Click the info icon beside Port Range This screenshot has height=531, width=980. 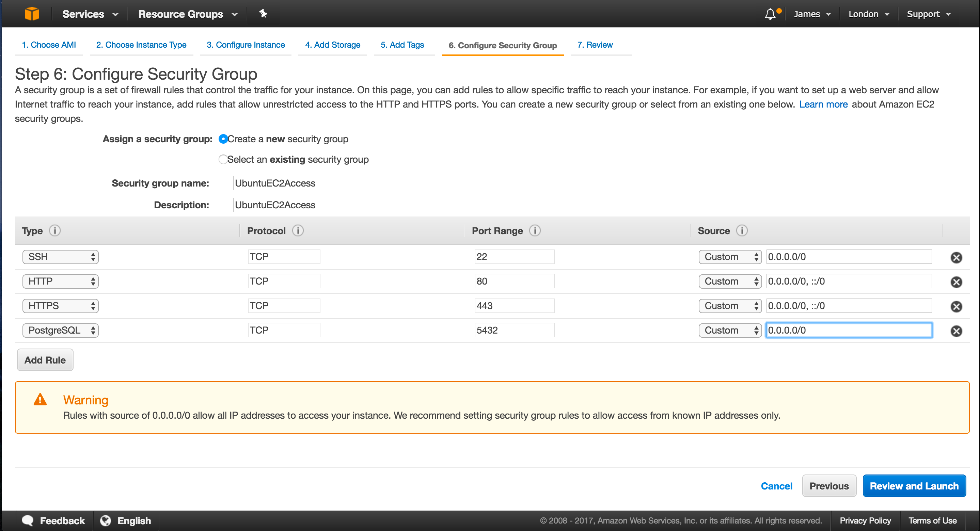coord(535,230)
